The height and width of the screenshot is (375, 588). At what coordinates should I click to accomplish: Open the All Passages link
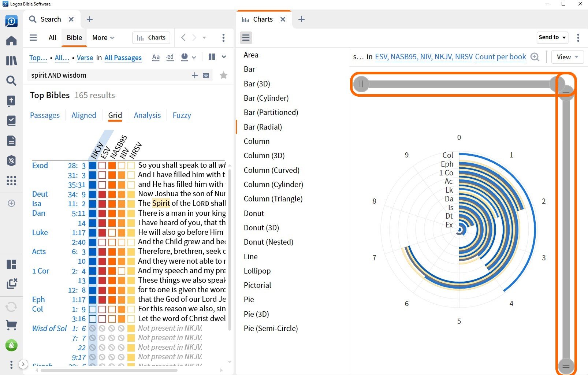(x=123, y=57)
